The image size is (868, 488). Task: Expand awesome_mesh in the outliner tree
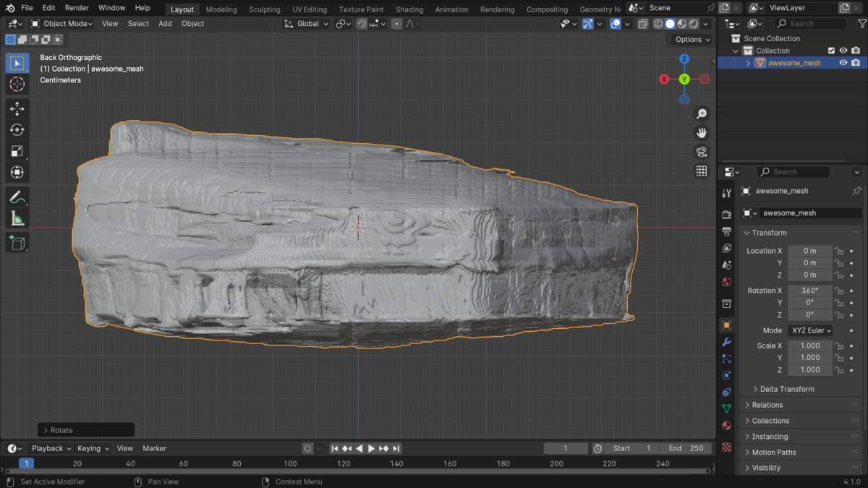(x=749, y=63)
